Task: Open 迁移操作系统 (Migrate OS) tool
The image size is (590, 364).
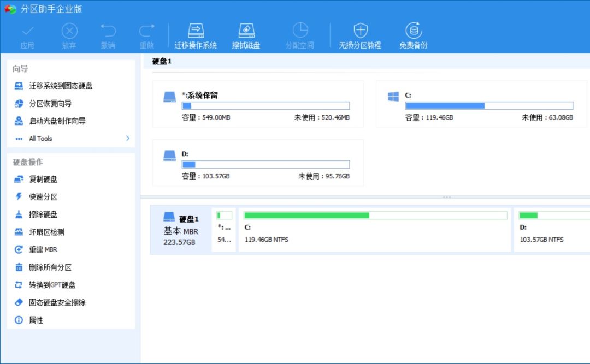Action: [196, 37]
